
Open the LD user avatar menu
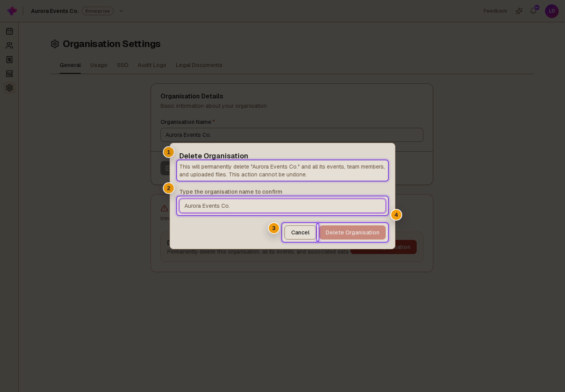[552, 11]
